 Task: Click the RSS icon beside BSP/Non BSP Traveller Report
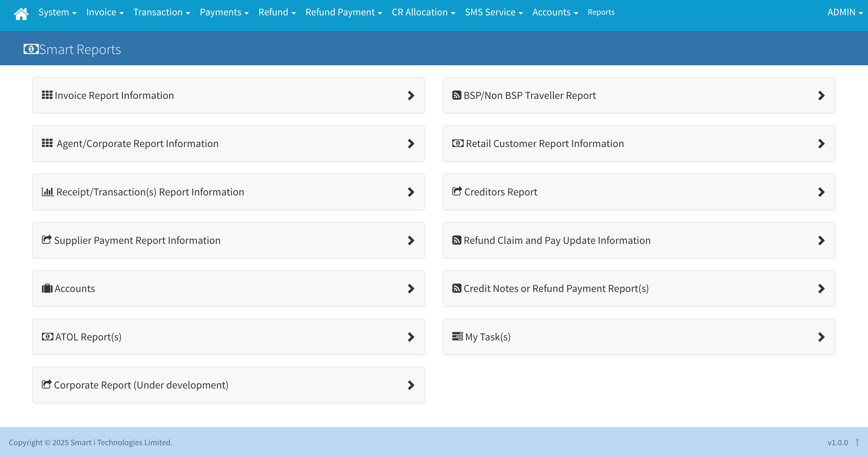click(x=456, y=95)
